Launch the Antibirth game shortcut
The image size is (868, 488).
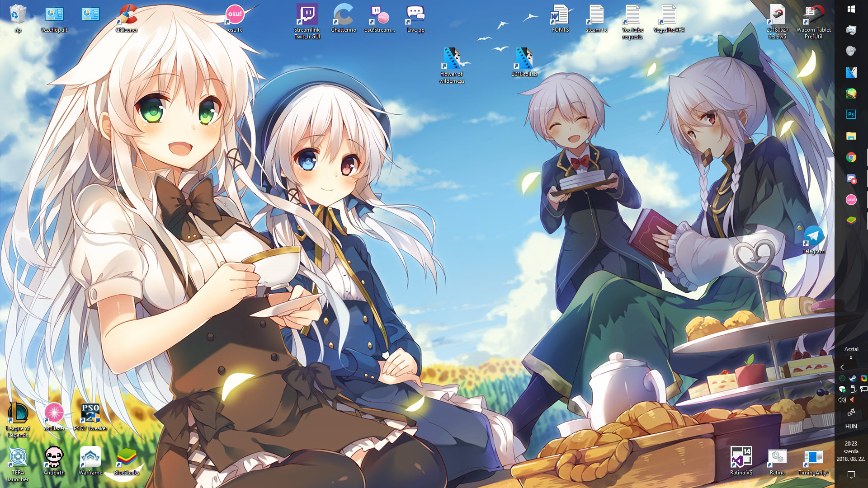pyautogui.click(x=54, y=461)
